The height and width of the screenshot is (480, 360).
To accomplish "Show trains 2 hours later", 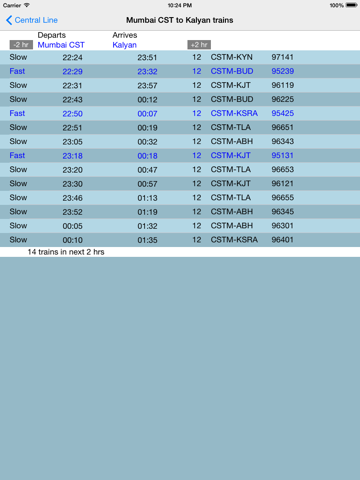I will pyautogui.click(x=199, y=45).
